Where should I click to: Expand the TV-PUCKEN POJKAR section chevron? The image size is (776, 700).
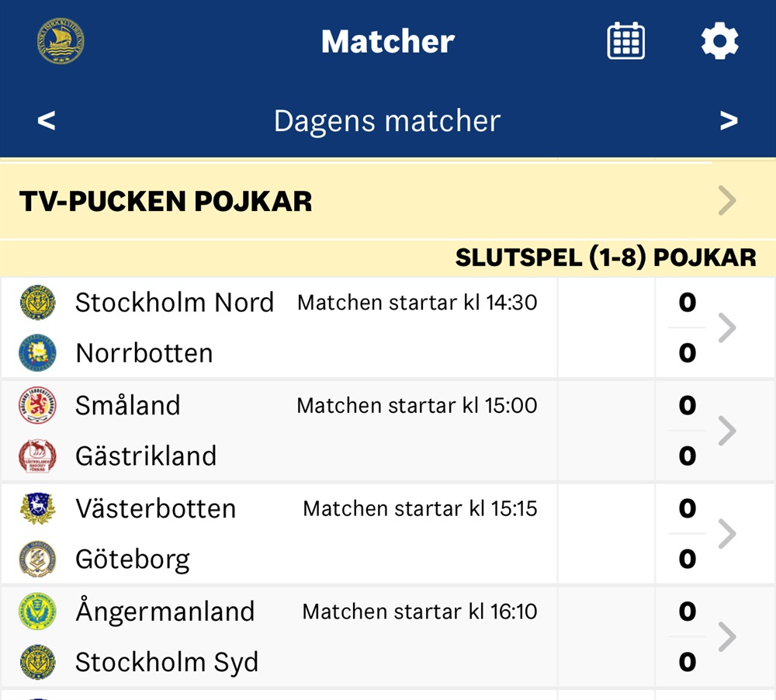pyautogui.click(x=727, y=200)
